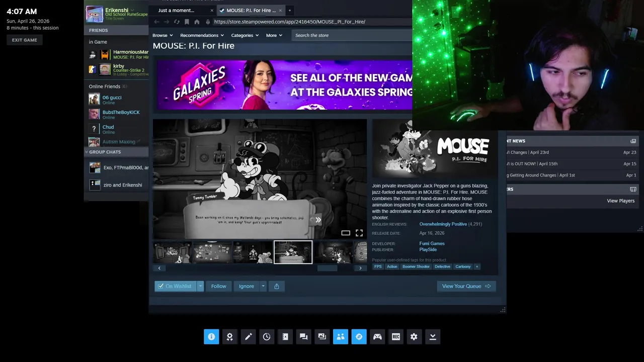Enter fullscreen for the screenshot viewer
Screen dimensions: 644x362
(x=359, y=233)
